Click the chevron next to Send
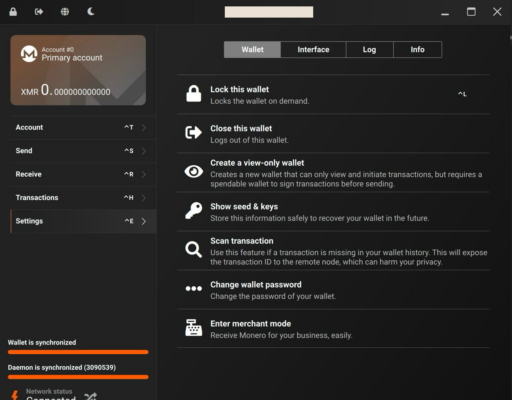 click(144, 151)
